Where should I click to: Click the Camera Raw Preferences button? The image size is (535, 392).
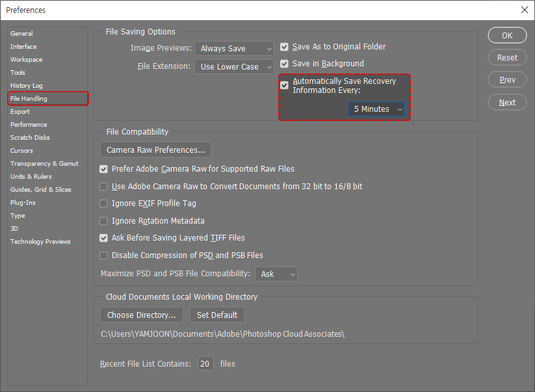[x=155, y=150]
